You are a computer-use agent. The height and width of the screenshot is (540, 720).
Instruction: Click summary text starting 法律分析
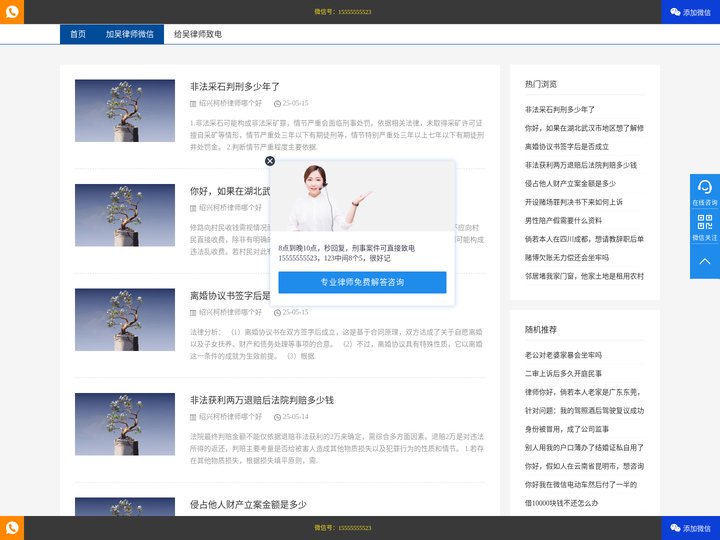point(337,344)
